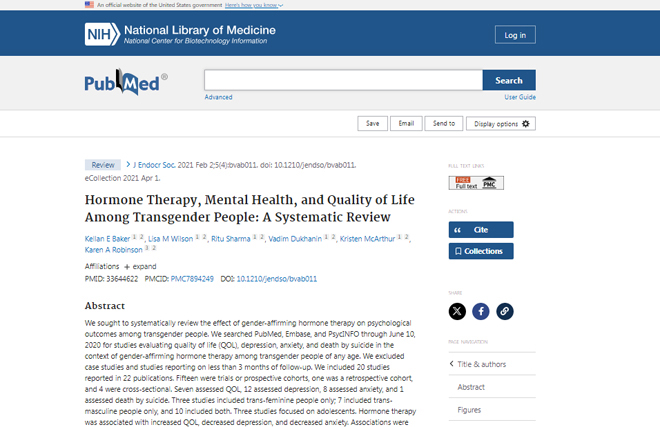Open author Ritu Sharma
Screen dimensions: 660x427
(x=231, y=239)
